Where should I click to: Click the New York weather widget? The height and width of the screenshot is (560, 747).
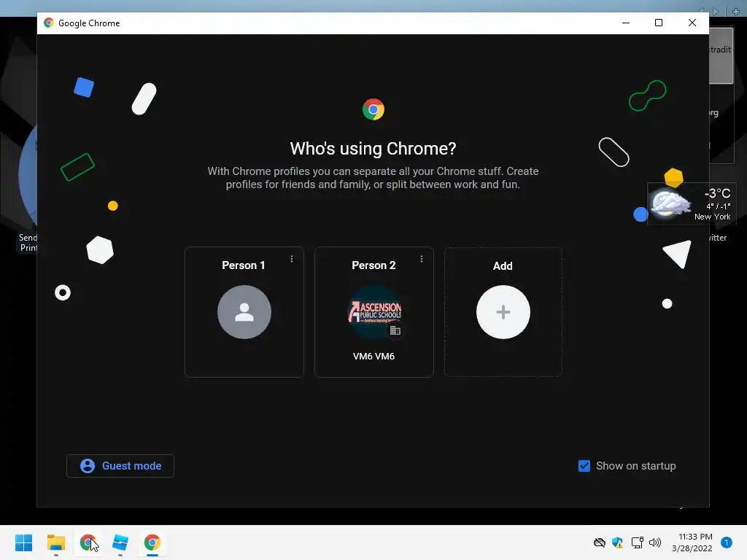click(x=692, y=204)
